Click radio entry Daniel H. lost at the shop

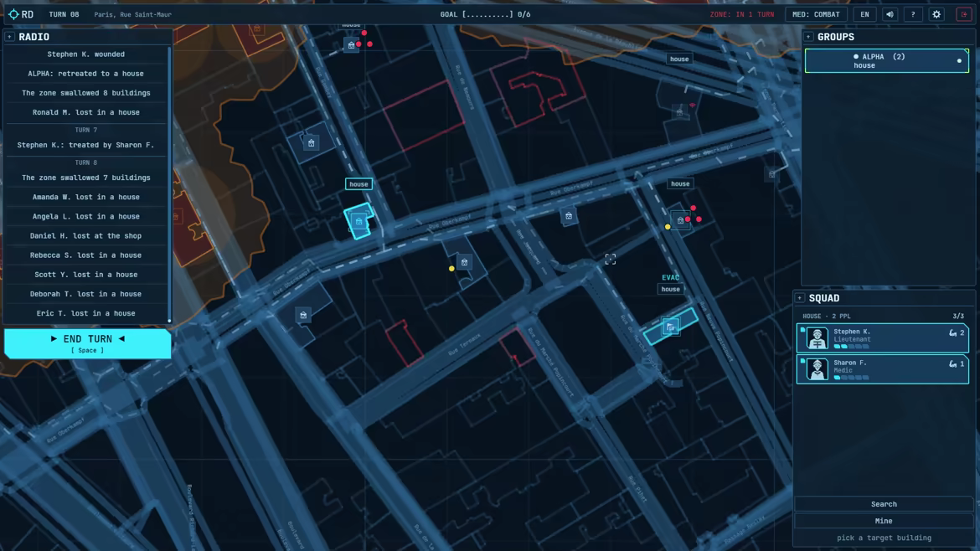[x=85, y=236]
